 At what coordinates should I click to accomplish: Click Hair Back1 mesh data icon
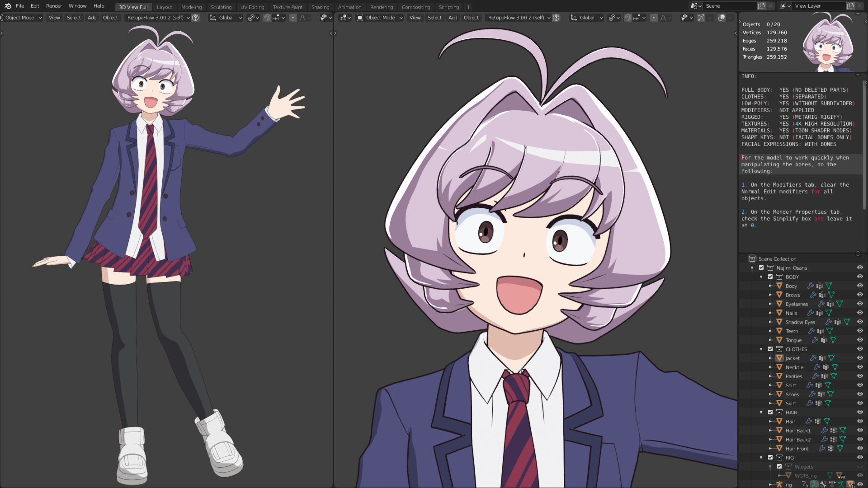[843, 430]
